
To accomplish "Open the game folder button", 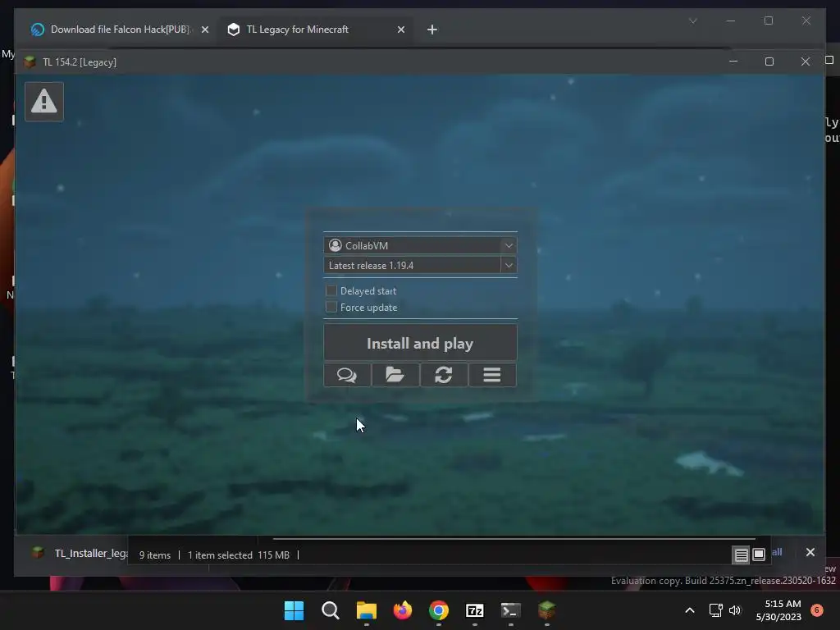I will click(x=395, y=374).
